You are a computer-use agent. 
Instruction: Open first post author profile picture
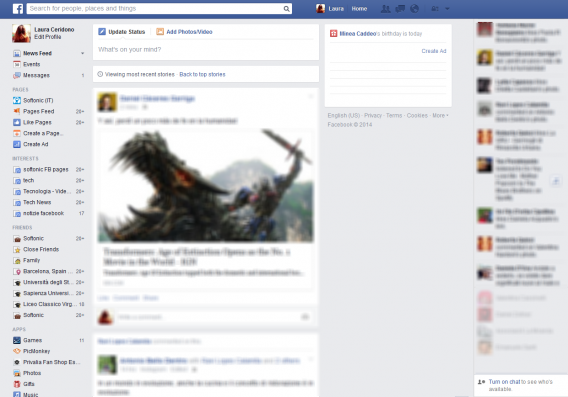pos(107,102)
